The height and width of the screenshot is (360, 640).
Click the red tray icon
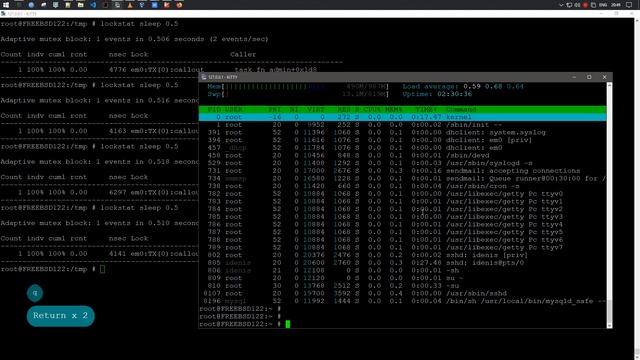(x=585, y=5)
